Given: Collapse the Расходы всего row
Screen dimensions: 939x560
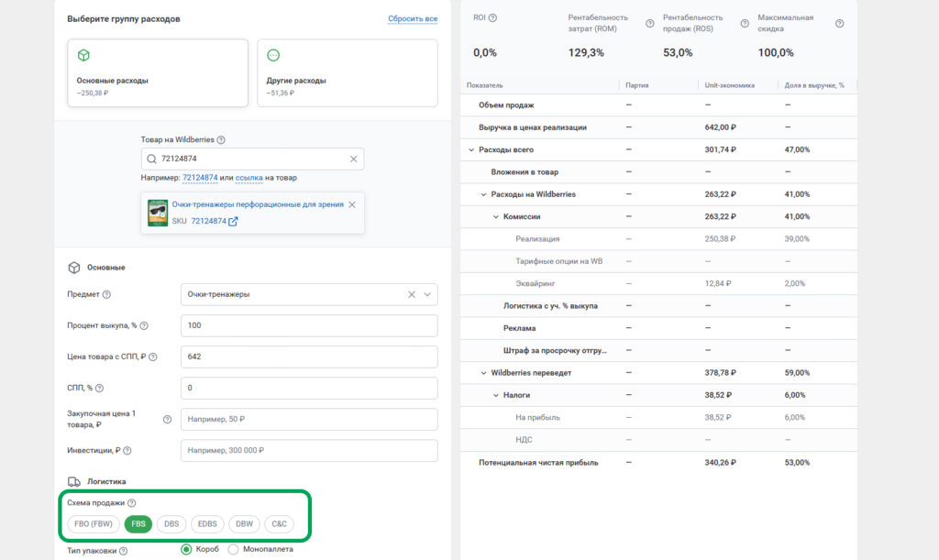Looking at the screenshot, I should (471, 150).
